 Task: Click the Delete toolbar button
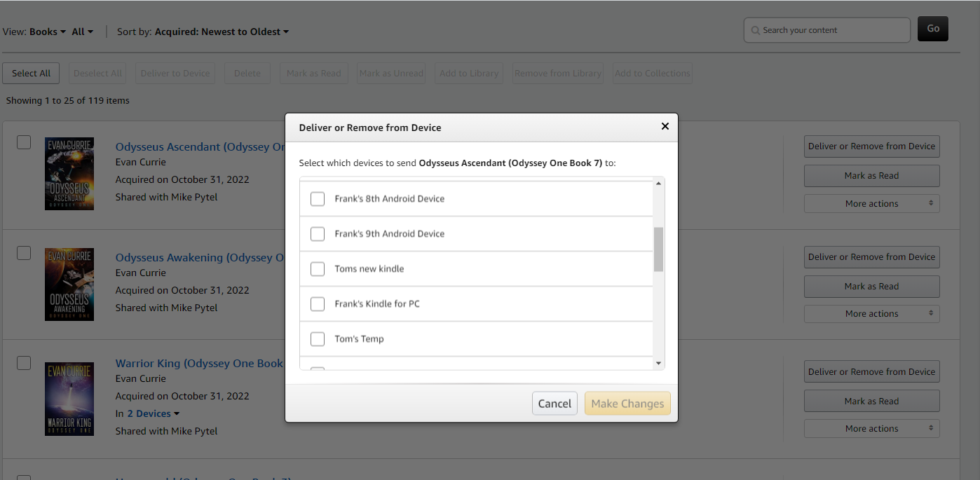coord(247,74)
